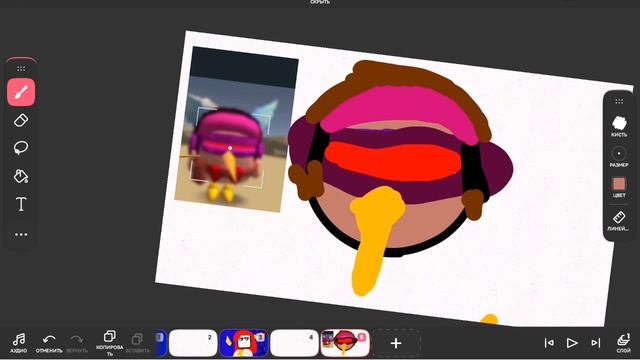This screenshot has width=640, height=360.
Task: Select the Brush tool in left toolbar
Action: click(x=21, y=92)
